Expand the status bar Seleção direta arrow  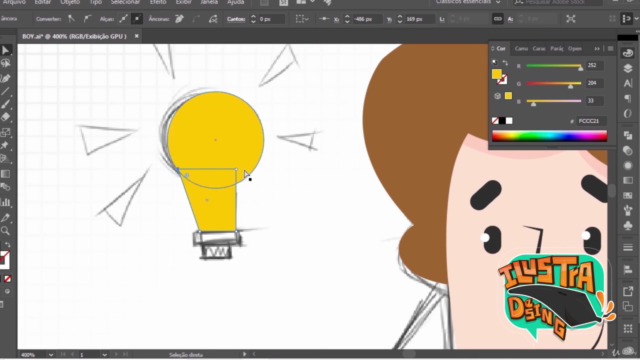tap(244, 354)
